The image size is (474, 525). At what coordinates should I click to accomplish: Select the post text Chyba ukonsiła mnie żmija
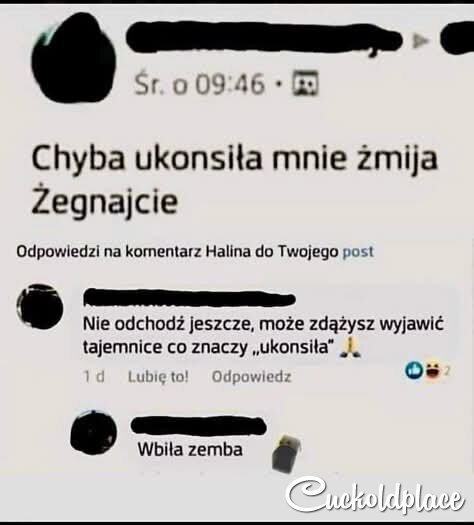[234, 159]
